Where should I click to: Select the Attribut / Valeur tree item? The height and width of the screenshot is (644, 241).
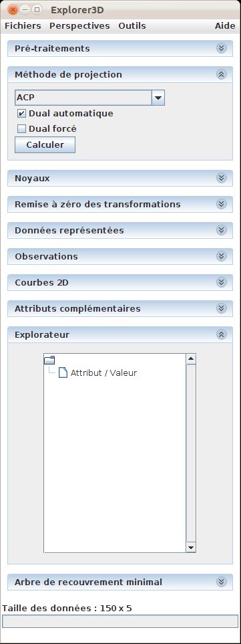(x=103, y=373)
